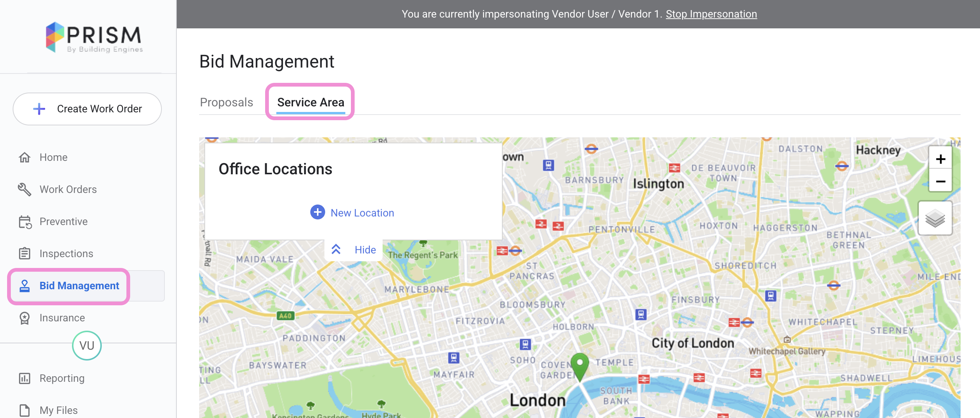Open Work Orders wrench icon
This screenshot has width=980, height=418.
pos(25,189)
